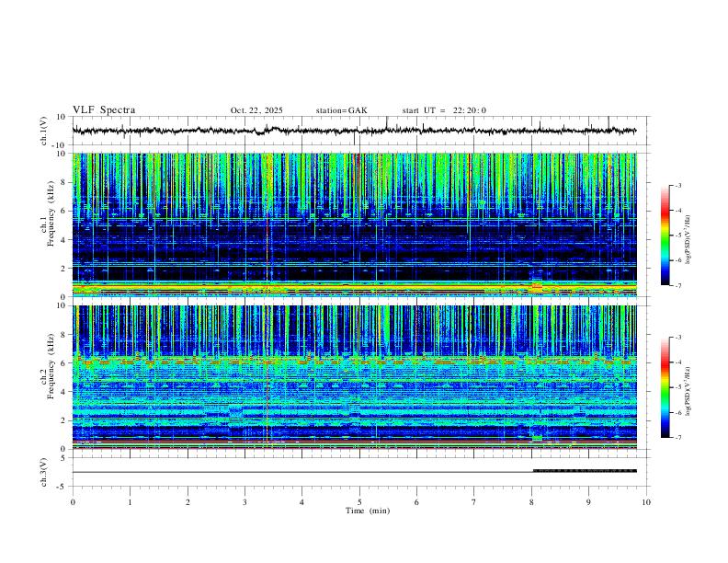Click the 8 minute tick label on time axis
The image size is (728, 563).
tap(531, 502)
